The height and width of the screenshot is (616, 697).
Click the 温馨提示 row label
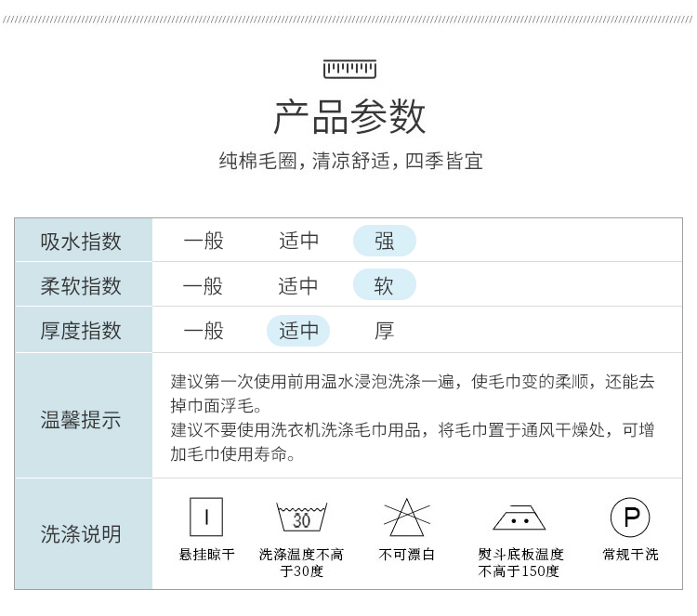[82, 419]
